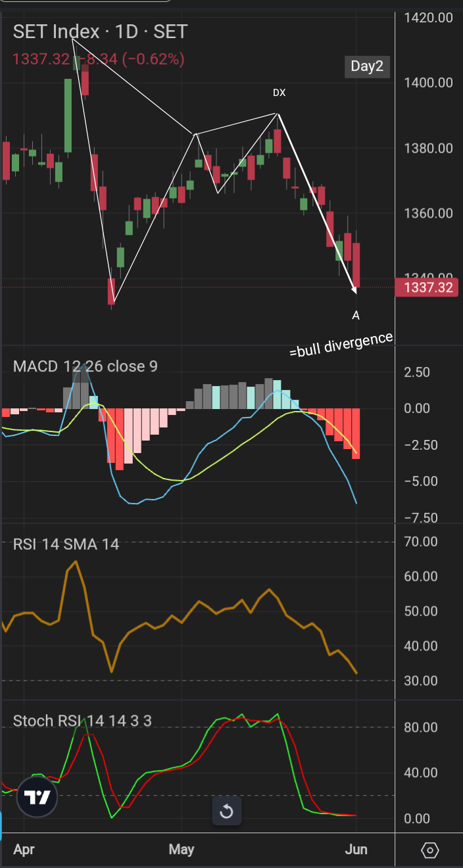463x868 pixels.
Task: Select the MACD 12 26 close 9 legend
Action: 85,366
